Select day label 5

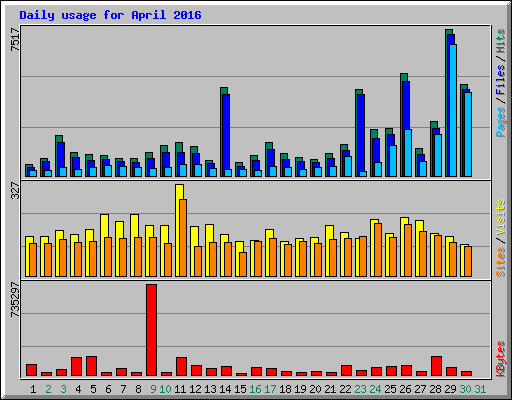(x=93, y=389)
